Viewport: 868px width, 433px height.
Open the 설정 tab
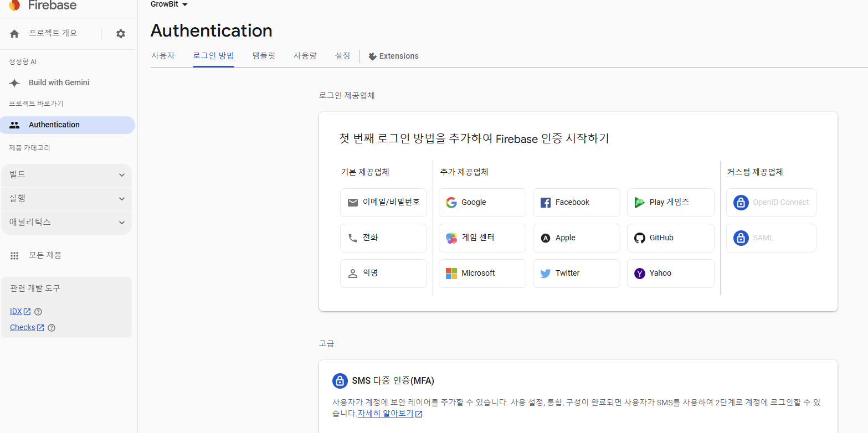coord(342,56)
